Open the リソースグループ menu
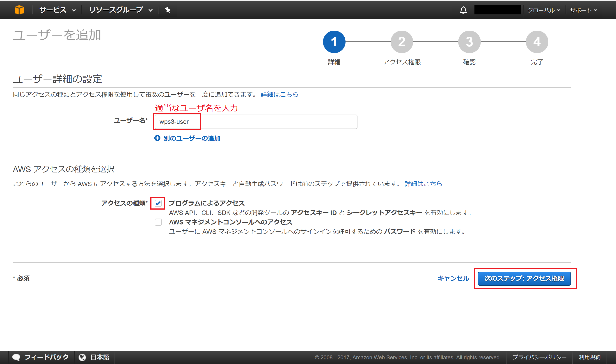Image resolution: width=616 pixels, height=364 pixels. pos(121,10)
